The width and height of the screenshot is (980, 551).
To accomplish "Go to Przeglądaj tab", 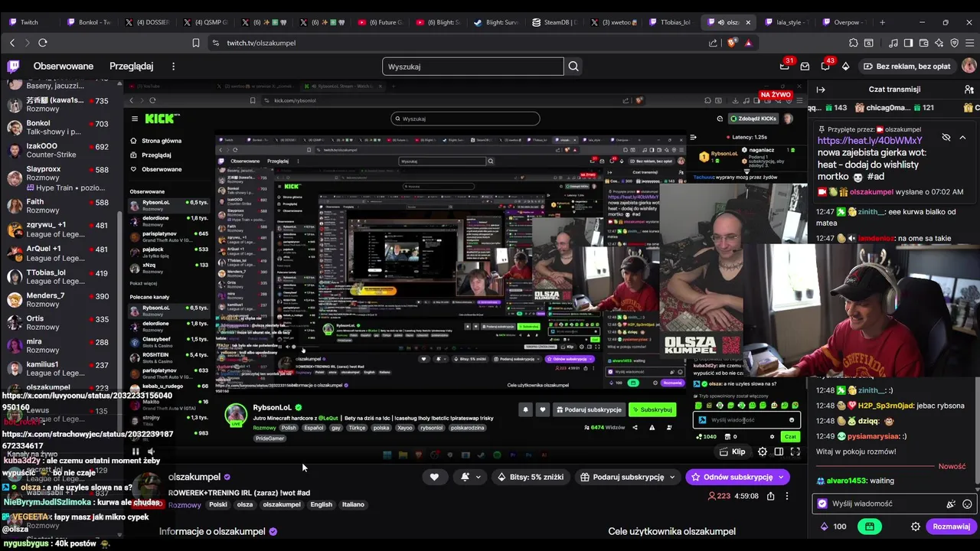I will (131, 67).
